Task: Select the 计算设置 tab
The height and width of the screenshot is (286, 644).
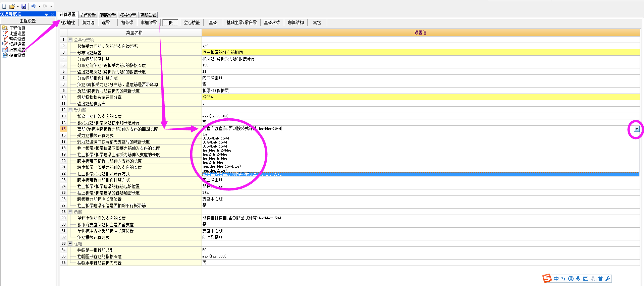Action: [67, 14]
